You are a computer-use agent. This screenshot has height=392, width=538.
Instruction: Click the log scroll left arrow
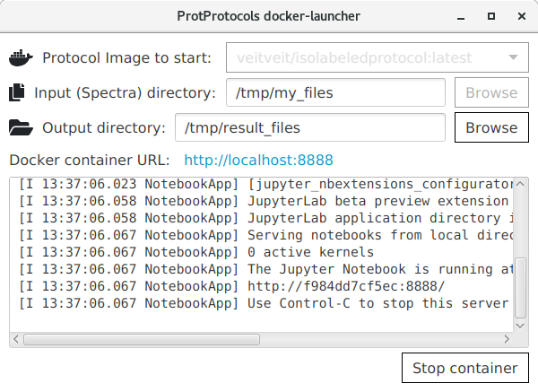click(x=16, y=339)
